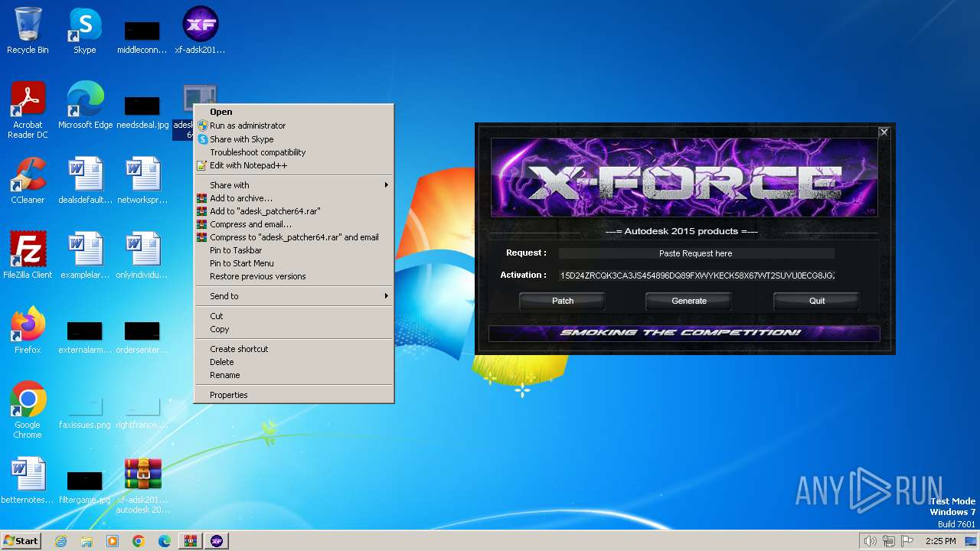Open Acrobat Reader DC desktop icon
The width and height of the screenshot is (980, 551).
pos(28,110)
